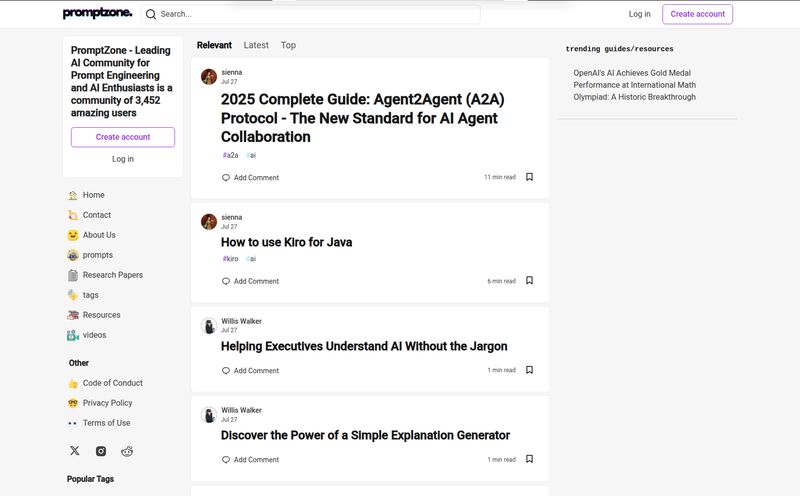Open the Instagram social icon
Image resolution: width=800 pixels, height=496 pixels.
pyautogui.click(x=101, y=451)
